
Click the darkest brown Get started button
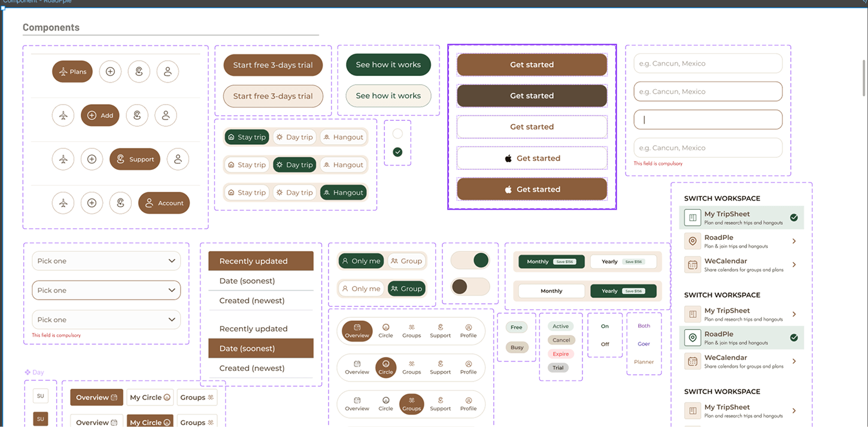tap(532, 96)
